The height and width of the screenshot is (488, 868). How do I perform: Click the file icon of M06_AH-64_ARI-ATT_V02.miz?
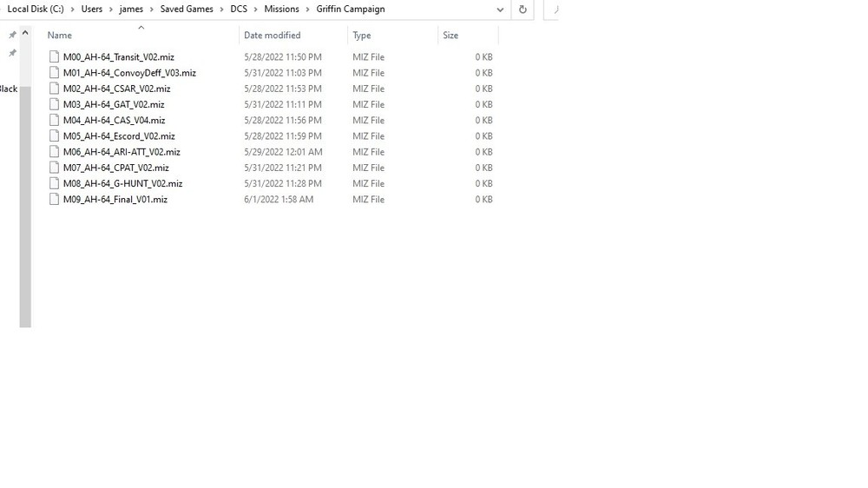click(x=54, y=151)
